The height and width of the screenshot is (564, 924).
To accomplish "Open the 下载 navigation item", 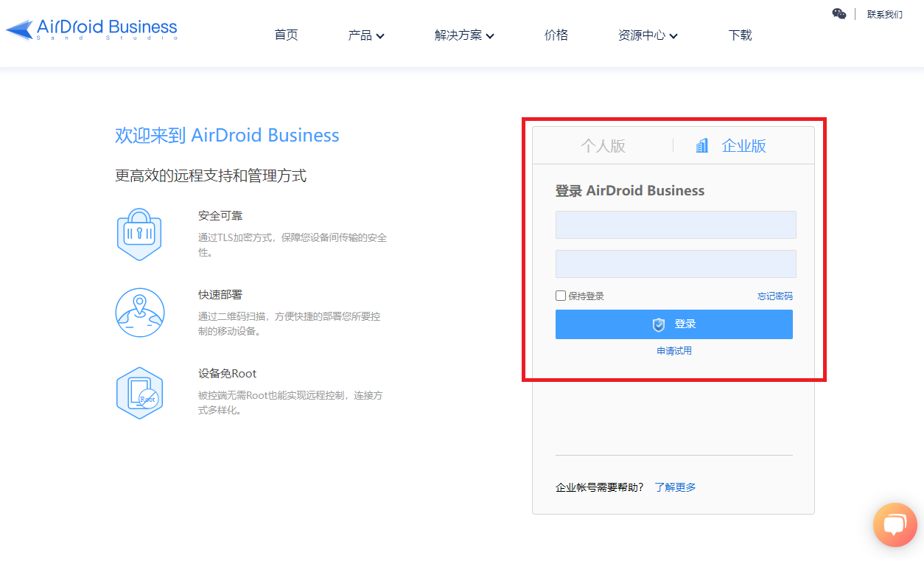I will [x=741, y=35].
